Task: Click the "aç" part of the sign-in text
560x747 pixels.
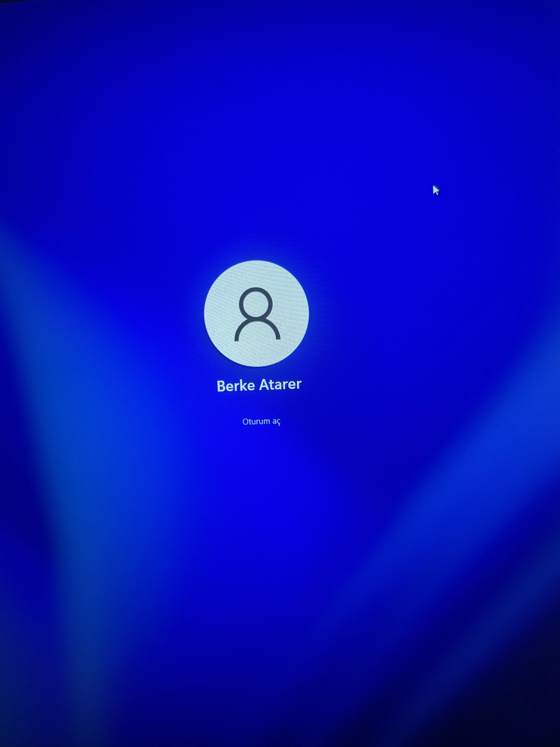Action: pyautogui.click(x=276, y=422)
